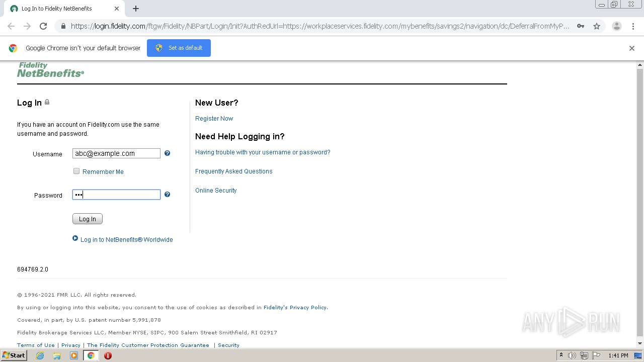Image resolution: width=644 pixels, height=362 pixels.
Task: Open the Start menu
Action: coord(14,355)
